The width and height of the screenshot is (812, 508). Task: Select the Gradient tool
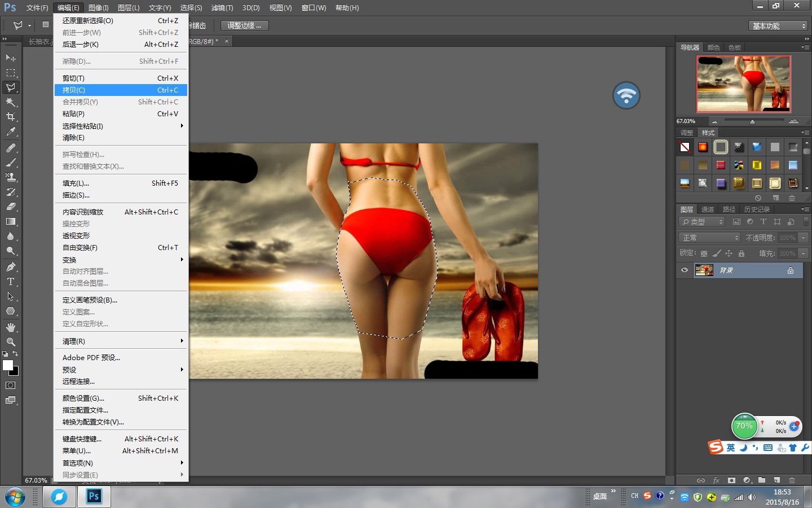(x=11, y=222)
